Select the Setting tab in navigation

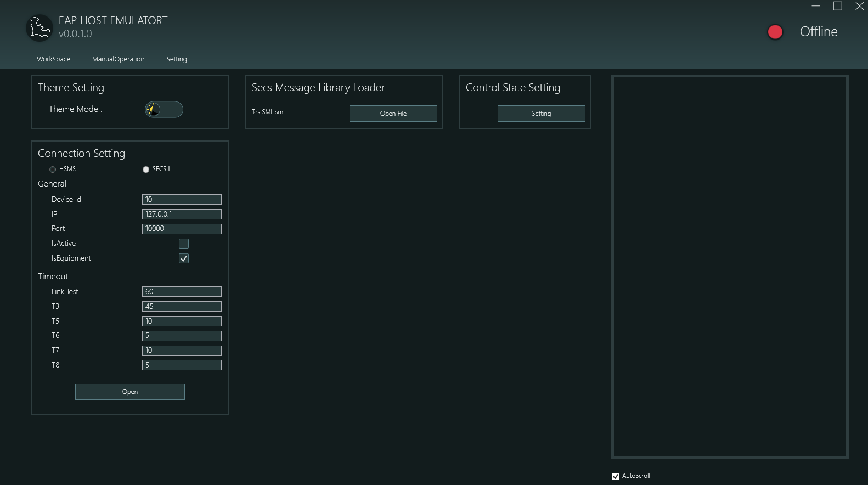point(177,59)
